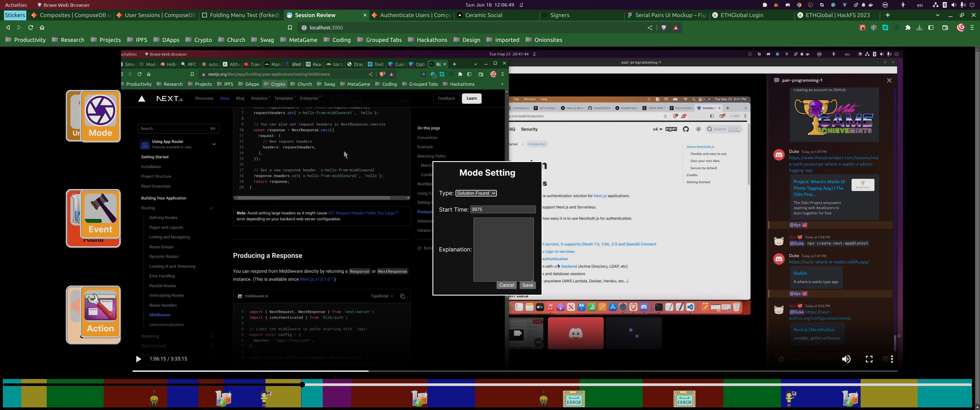Viewport: 980px width, 410px height.
Task: Open the browser home page
Action: pos(42,28)
